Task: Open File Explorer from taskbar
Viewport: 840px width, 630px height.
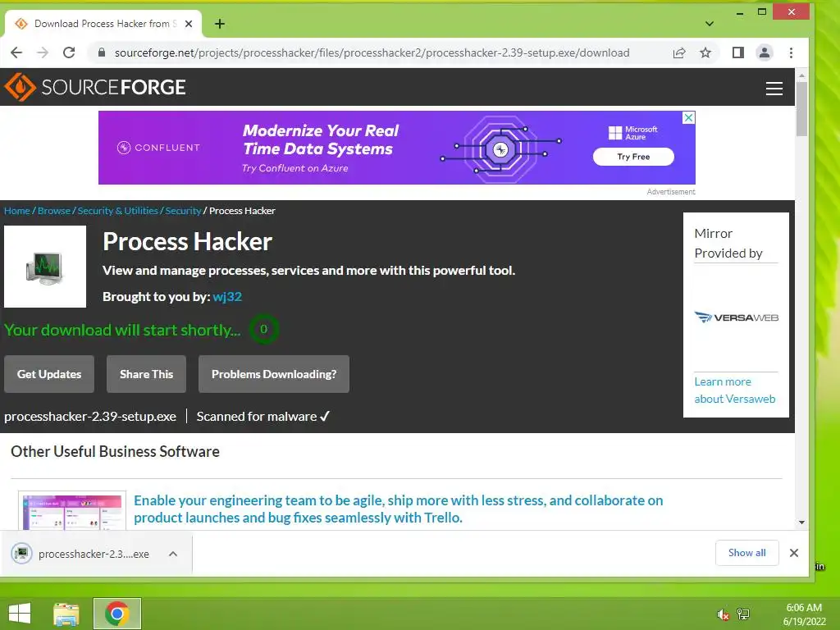Action: pos(66,614)
